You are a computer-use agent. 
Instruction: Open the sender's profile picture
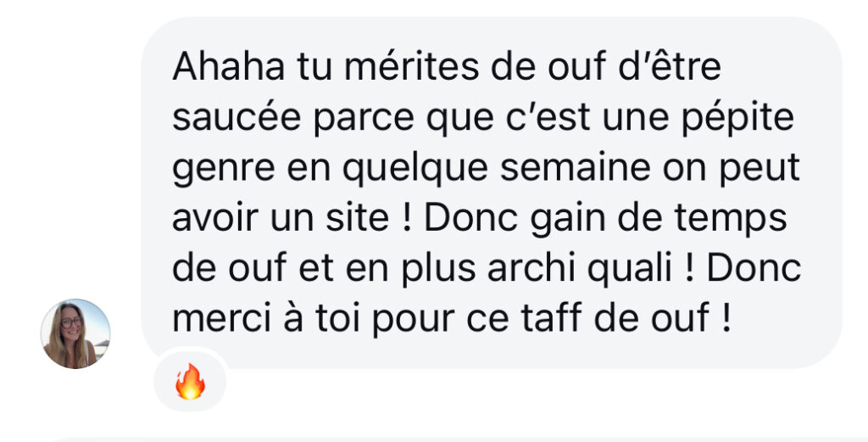tap(75, 333)
